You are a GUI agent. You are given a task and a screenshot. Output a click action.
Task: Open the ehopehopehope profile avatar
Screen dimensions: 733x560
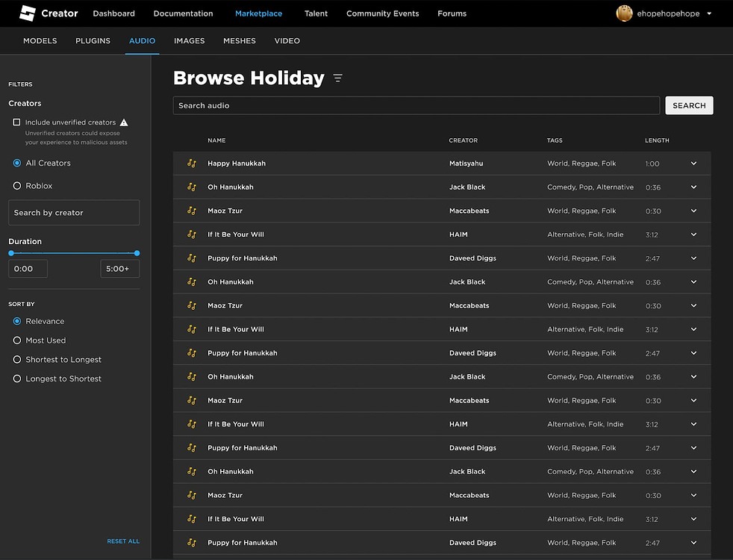(x=624, y=13)
